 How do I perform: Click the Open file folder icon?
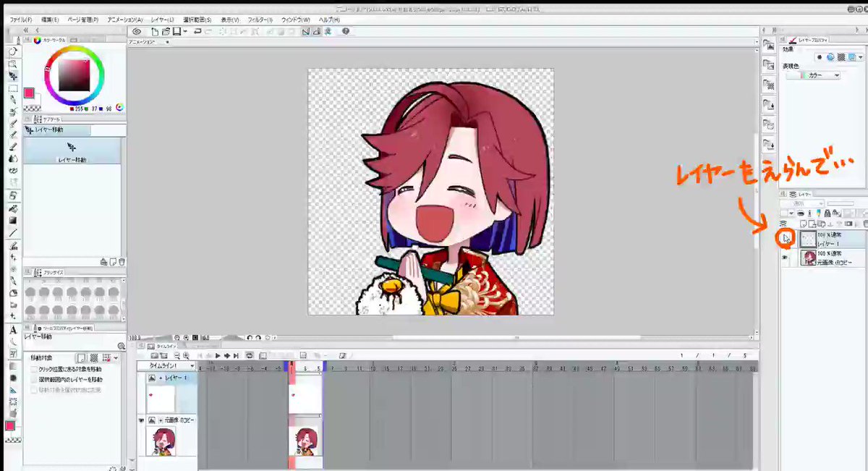pyautogui.click(x=165, y=32)
